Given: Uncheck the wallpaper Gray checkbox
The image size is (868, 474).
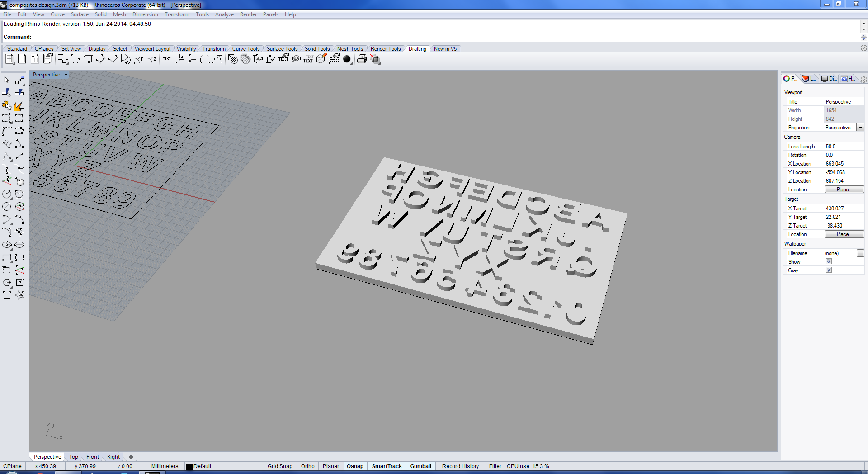Looking at the screenshot, I should tap(829, 270).
